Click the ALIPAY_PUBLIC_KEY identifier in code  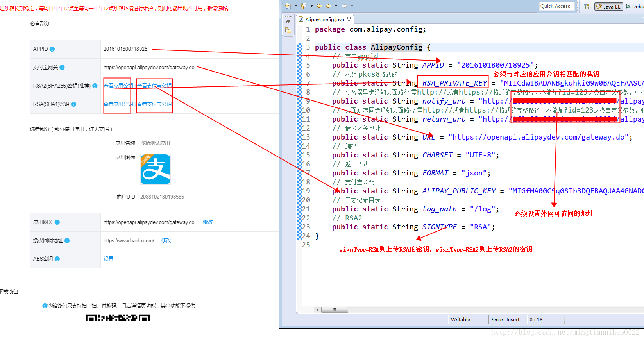click(459, 191)
